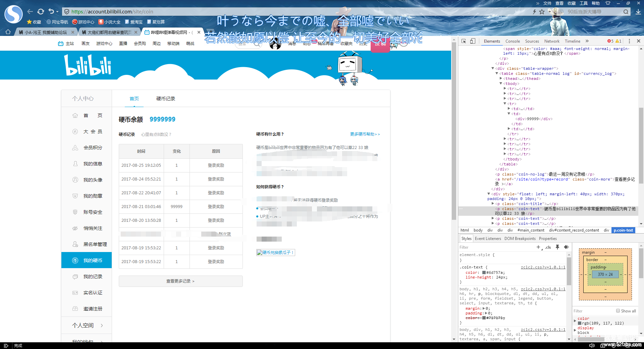
Task: Click the 收藏 star bookmark bar item
Action: click(34, 22)
